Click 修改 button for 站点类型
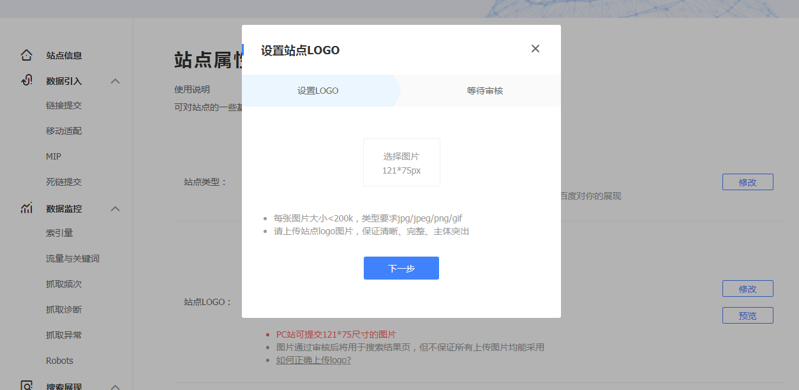Screen dimensions: 799x390 [748, 182]
